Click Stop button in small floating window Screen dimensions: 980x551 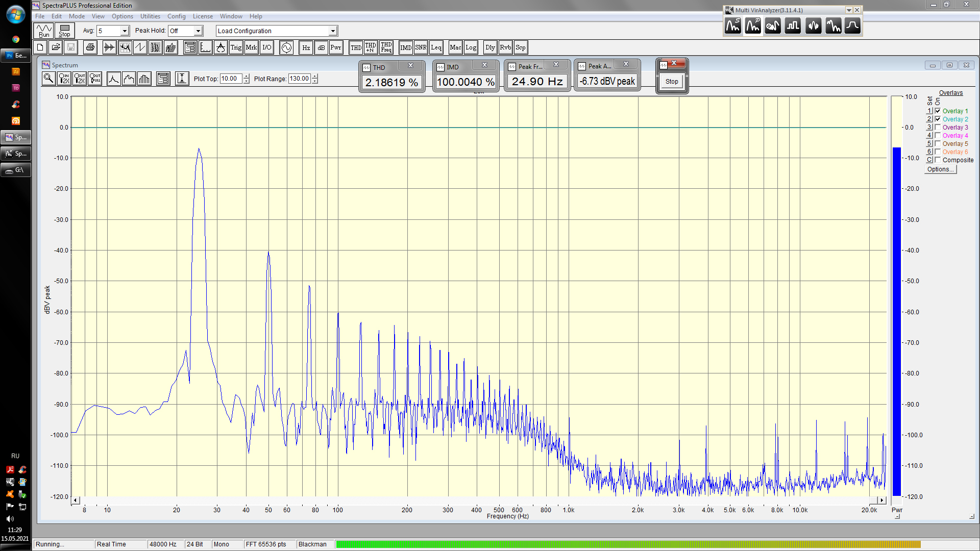672,82
